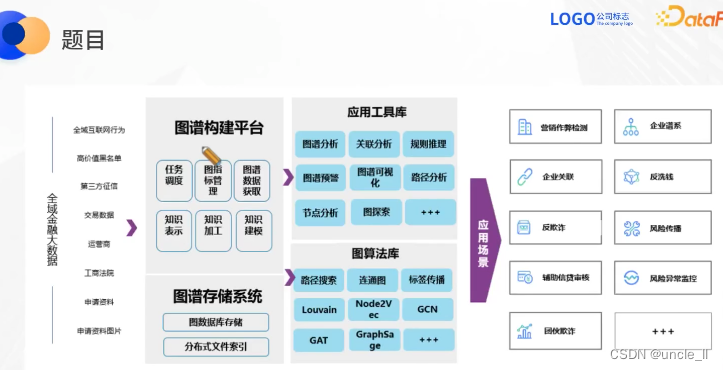Select the 知识表示 box

coord(174,231)
